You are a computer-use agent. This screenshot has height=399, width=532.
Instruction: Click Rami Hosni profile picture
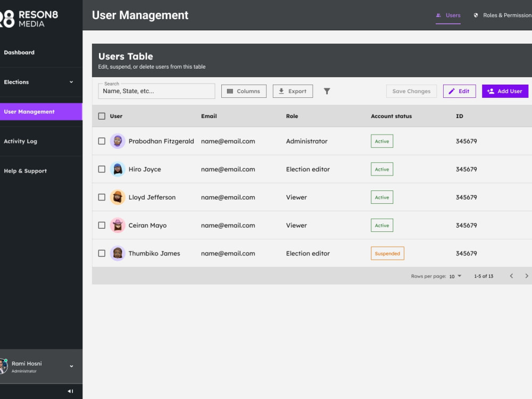3,367
